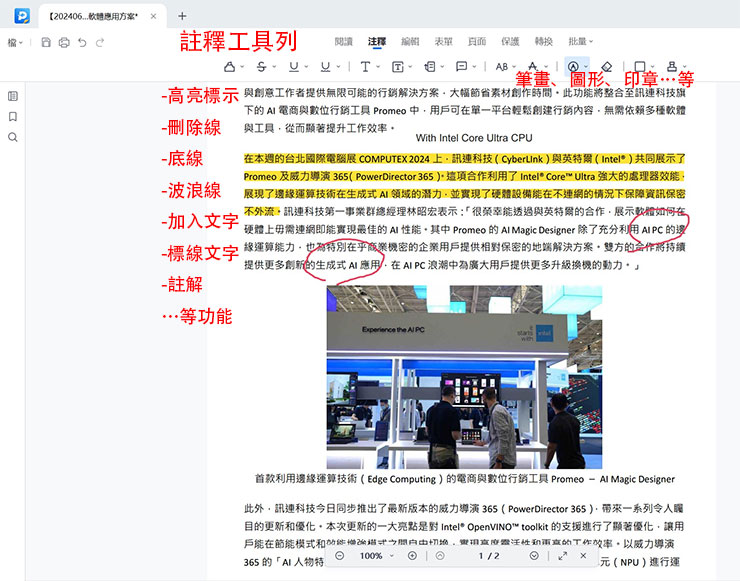740x581 pixels.
Task: Select the Add Text (T) tool
Action: tap(365, 67)
